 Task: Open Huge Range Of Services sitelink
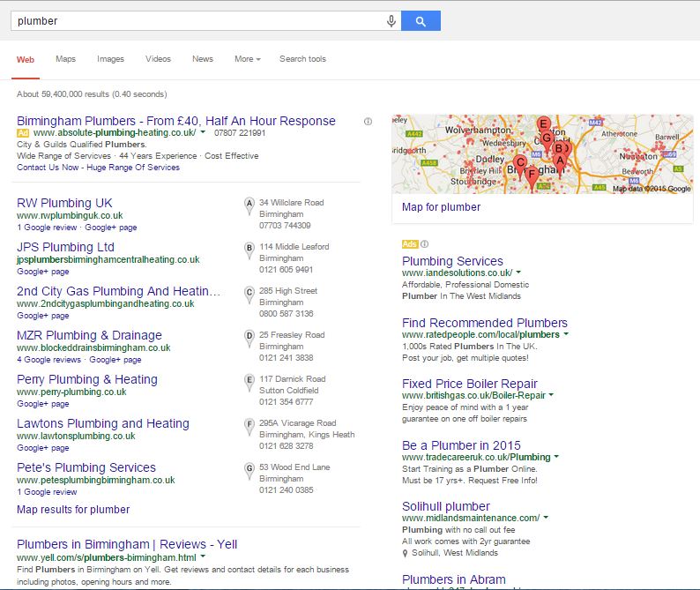click(x=133, y=168)
